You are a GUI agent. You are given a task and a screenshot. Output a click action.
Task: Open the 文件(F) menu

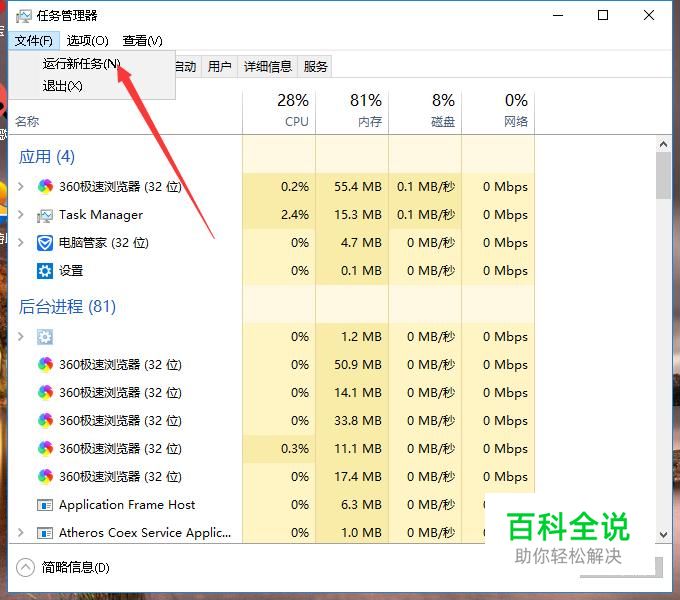coord(33,41)
